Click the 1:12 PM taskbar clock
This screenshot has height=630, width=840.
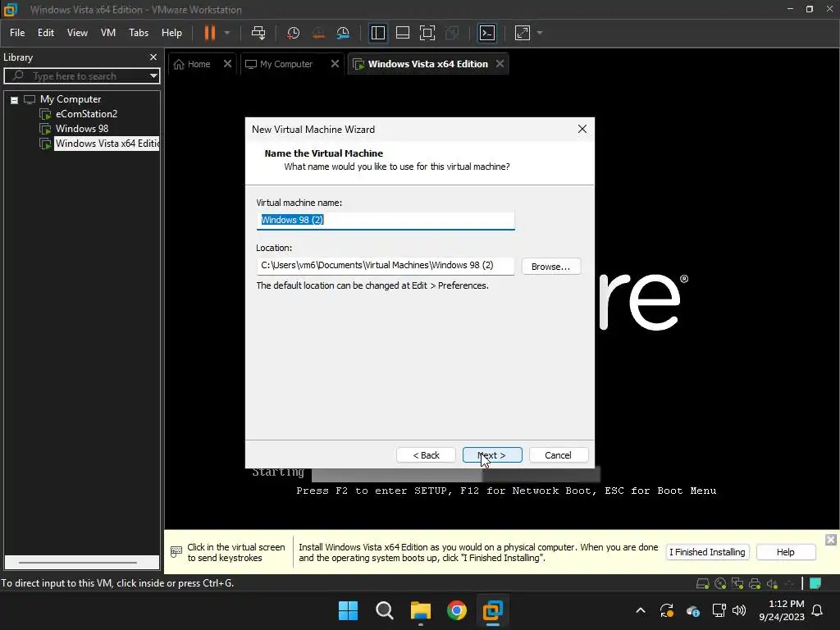click(x=782, y=610)
